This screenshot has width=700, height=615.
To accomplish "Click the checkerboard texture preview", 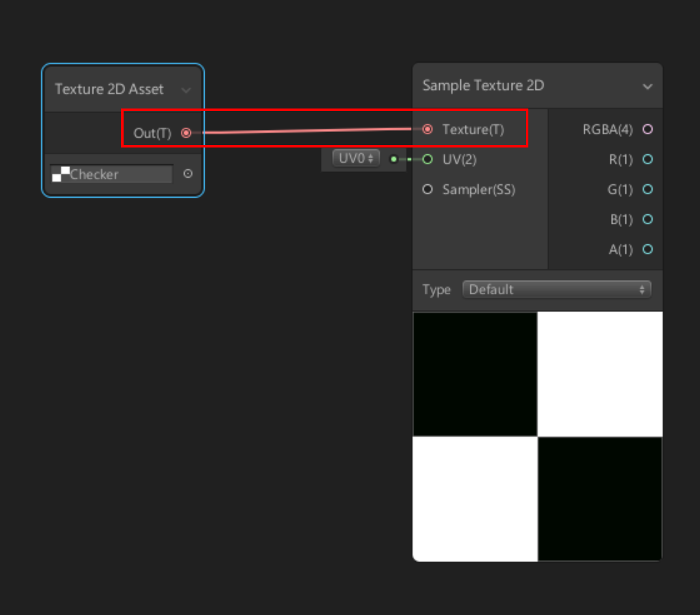I will pyautogui.click(x=537, y=435).
